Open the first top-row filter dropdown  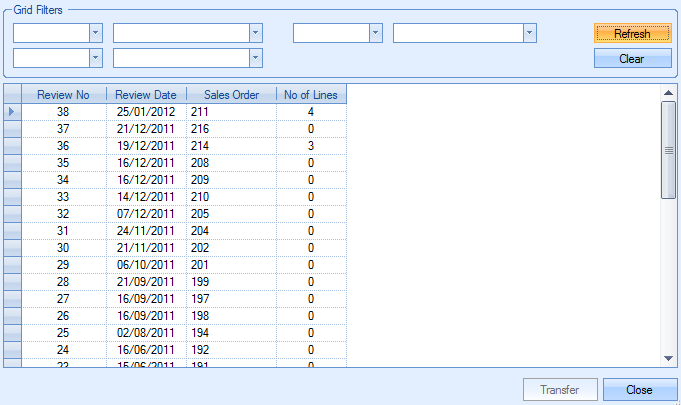(x=96, y=33)
